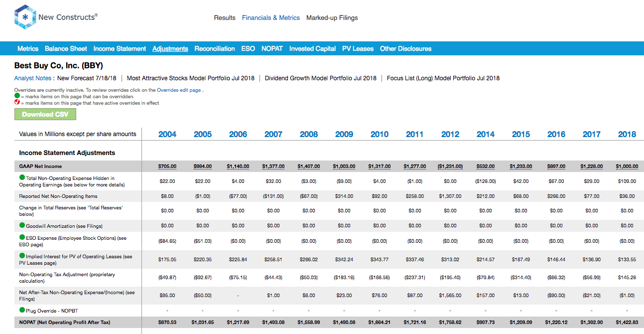This screenshot has height=334, width=644.
Task: Click the 2017 column year header
Action: click(592, 134)
